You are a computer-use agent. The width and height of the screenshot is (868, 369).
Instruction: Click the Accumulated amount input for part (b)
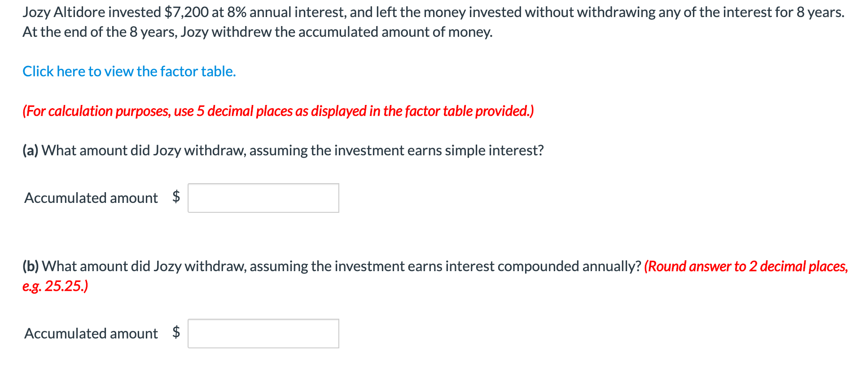[x=263, y=333]
